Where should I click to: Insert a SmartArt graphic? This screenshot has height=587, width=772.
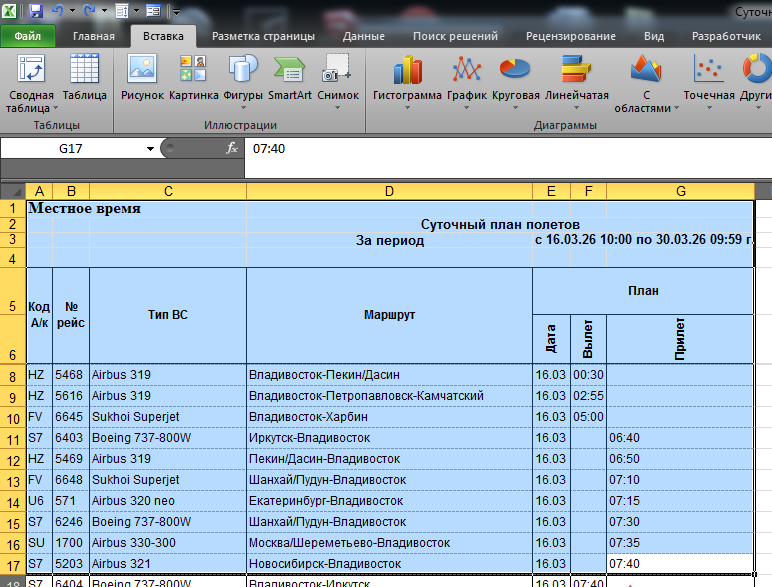click(x=290, y=77)
